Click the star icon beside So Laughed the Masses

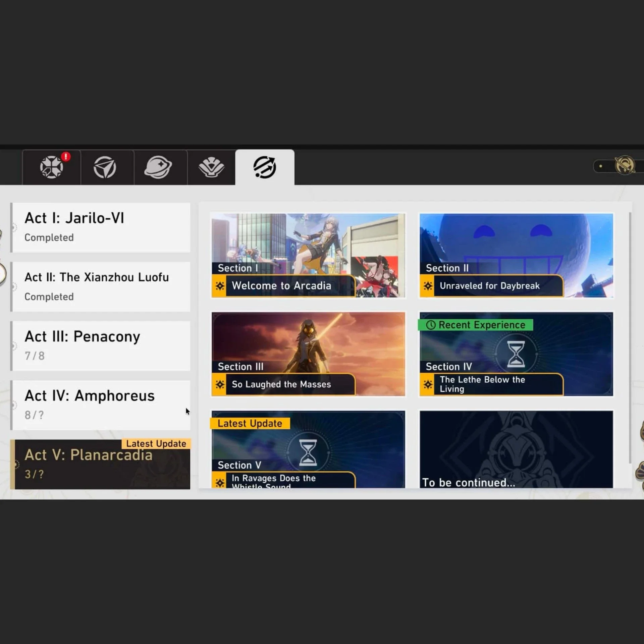pos(220,384)
